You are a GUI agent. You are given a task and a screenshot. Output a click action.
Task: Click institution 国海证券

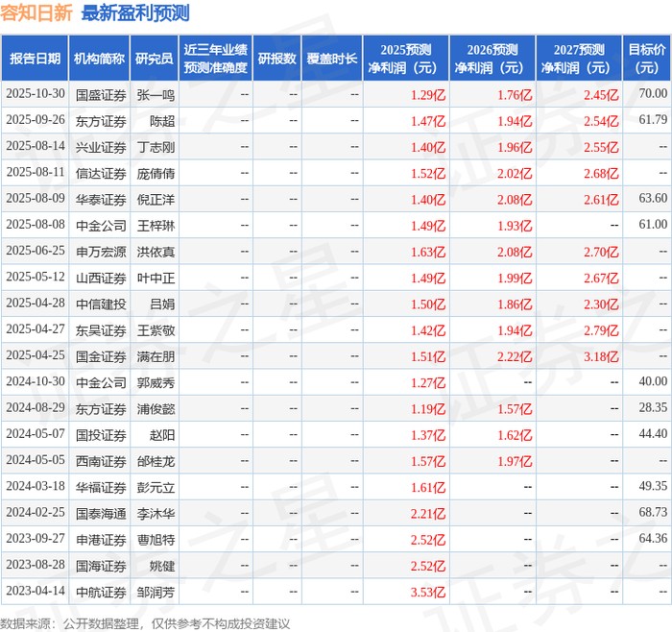point(101,566)
